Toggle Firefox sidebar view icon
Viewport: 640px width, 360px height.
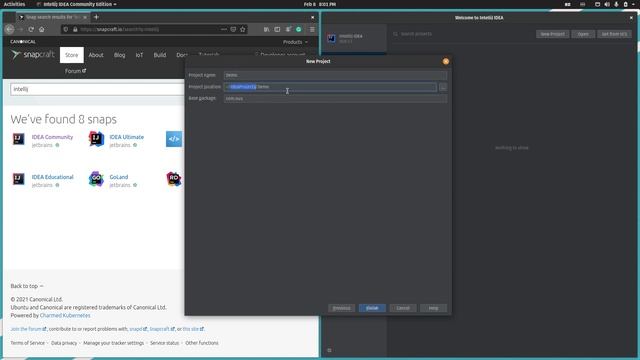pos(277,29)
